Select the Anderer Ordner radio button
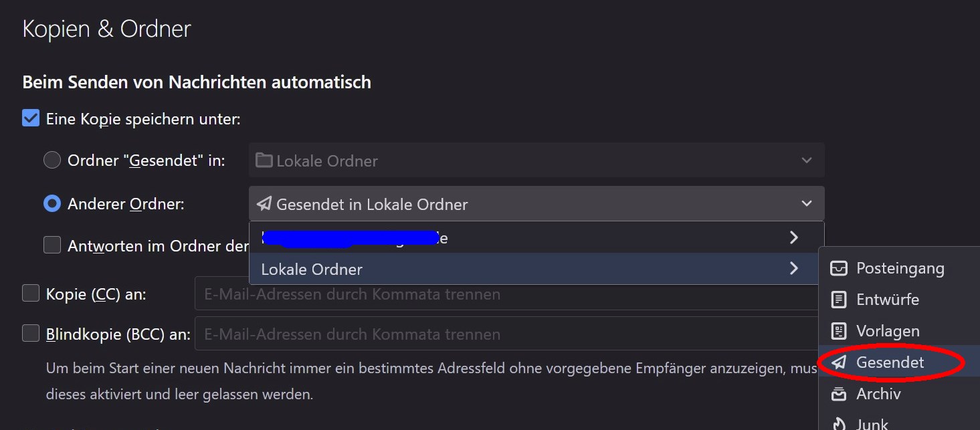The image size is (980, 430). coord(52,204)
